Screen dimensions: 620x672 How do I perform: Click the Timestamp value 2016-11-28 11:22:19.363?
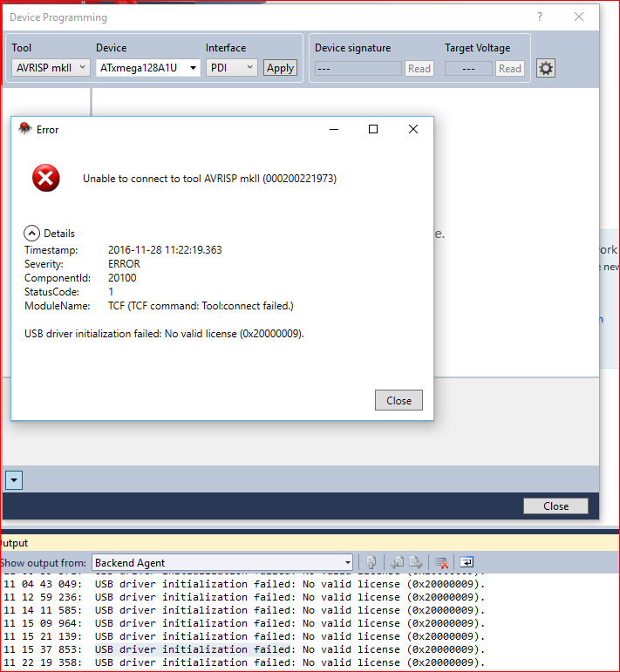tap(165, 250)
